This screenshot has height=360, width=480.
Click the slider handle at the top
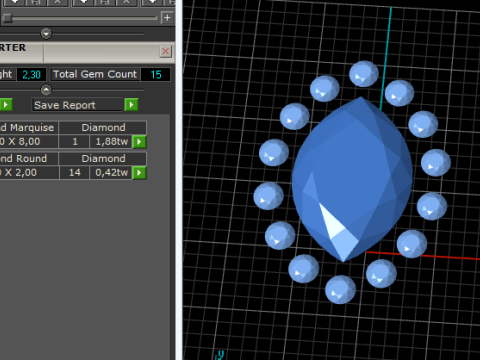(7, 18)
